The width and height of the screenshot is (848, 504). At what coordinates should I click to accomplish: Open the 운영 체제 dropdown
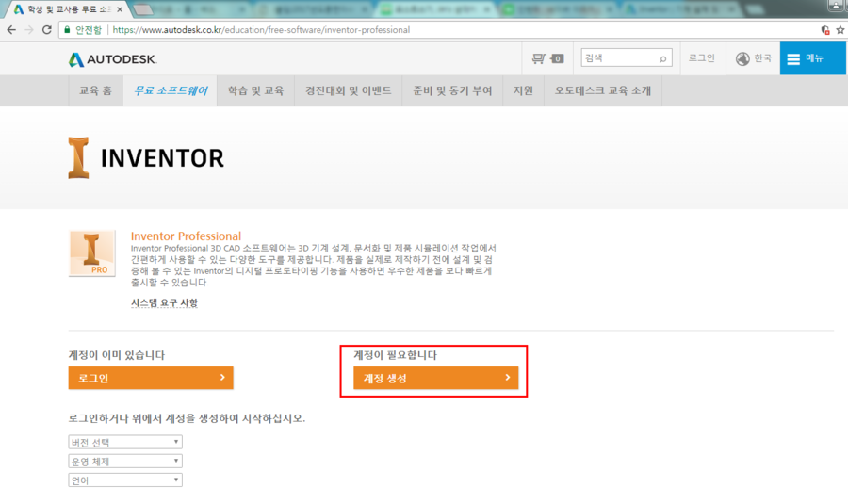(x=125, y=462)
